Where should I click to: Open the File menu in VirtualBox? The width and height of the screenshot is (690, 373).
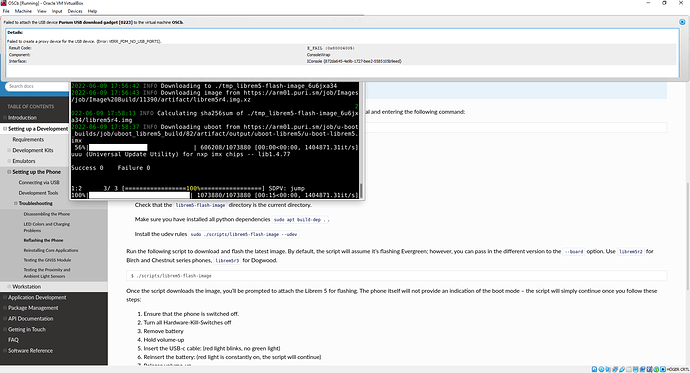click(x=6, y=11)
